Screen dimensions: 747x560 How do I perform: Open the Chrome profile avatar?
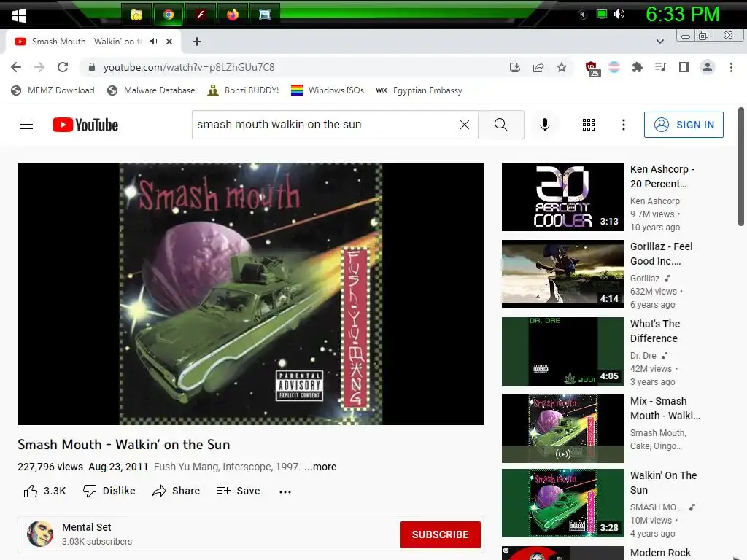click(x=708, y=67)
